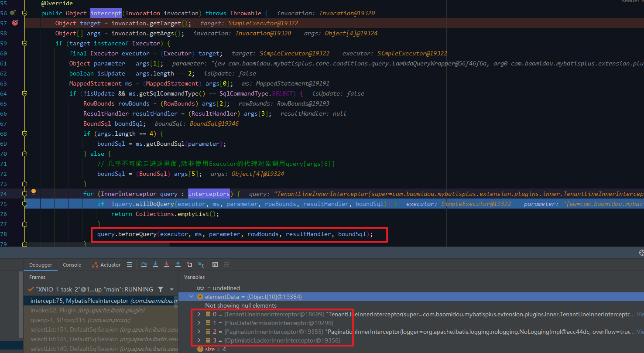The image size is (644, 353).
Task: Click the Frames panel header
Action: (37, 277)
